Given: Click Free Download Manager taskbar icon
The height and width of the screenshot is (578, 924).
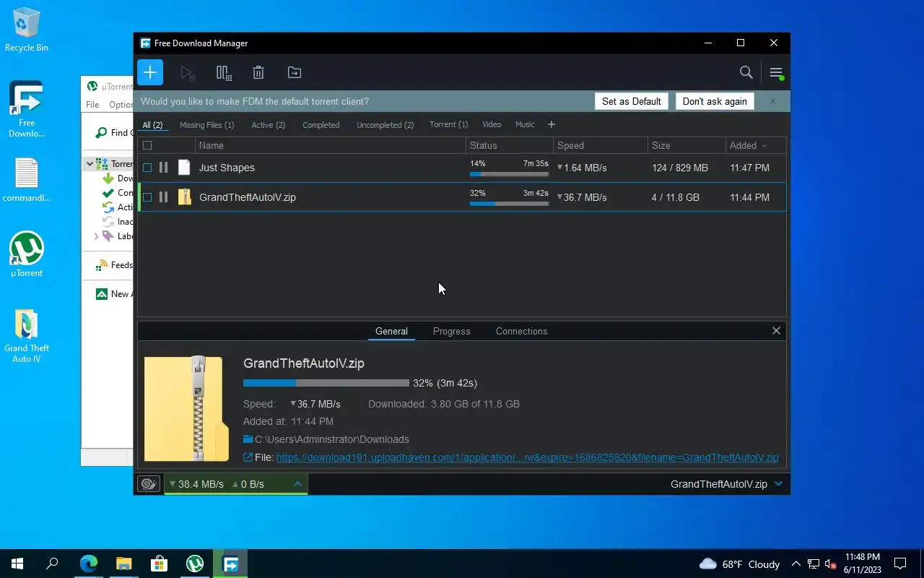Looking at the screenshot, I should pyautogui.click(x=231, y=564).
